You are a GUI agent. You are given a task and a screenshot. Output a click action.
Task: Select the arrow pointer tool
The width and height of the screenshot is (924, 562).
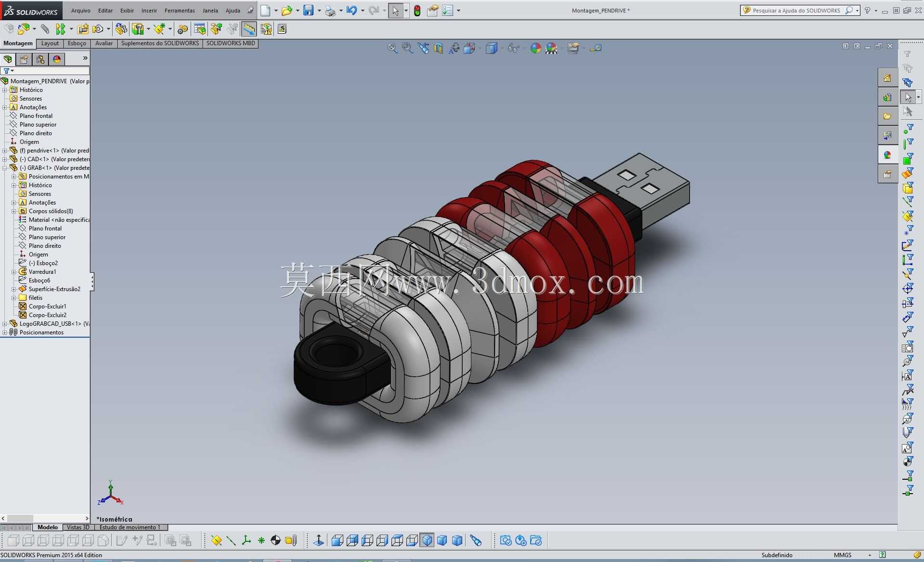(x=395, y=11)
